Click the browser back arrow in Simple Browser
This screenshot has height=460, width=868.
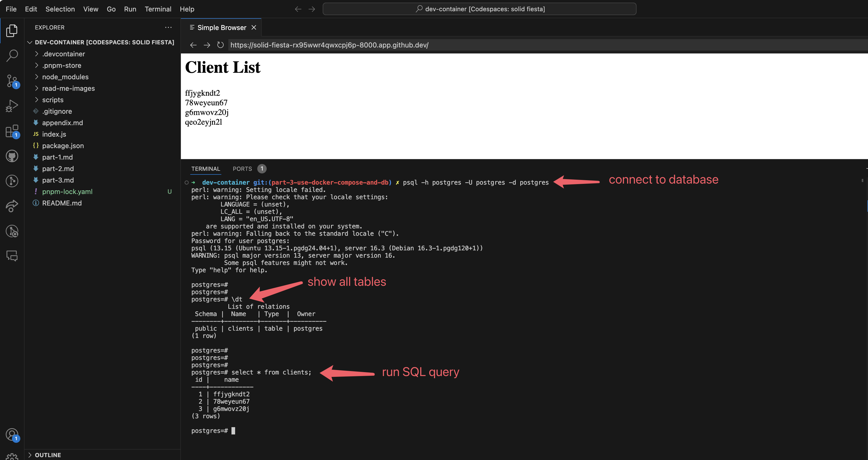pos(193,45)
